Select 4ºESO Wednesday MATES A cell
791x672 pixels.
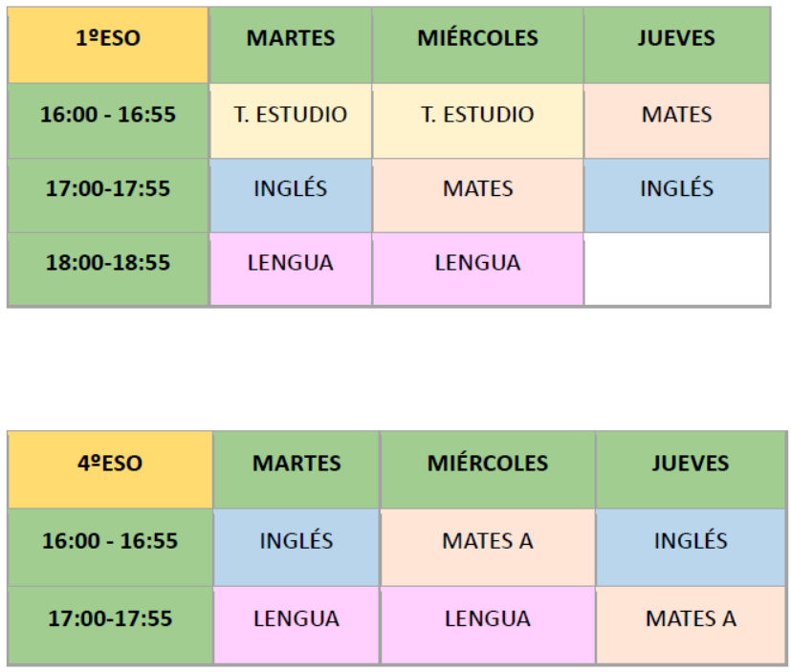pyautogui.click(x=488, y=541)
